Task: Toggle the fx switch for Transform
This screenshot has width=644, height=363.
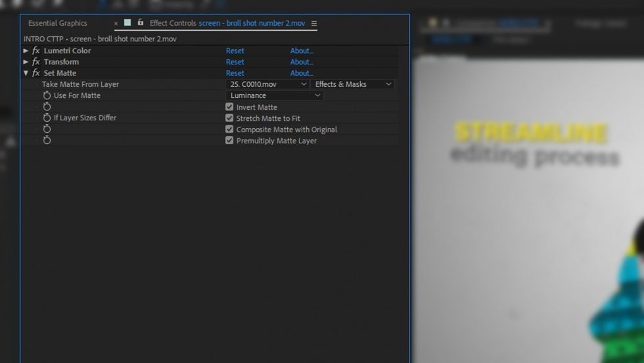Action: (x=36, y=62)
